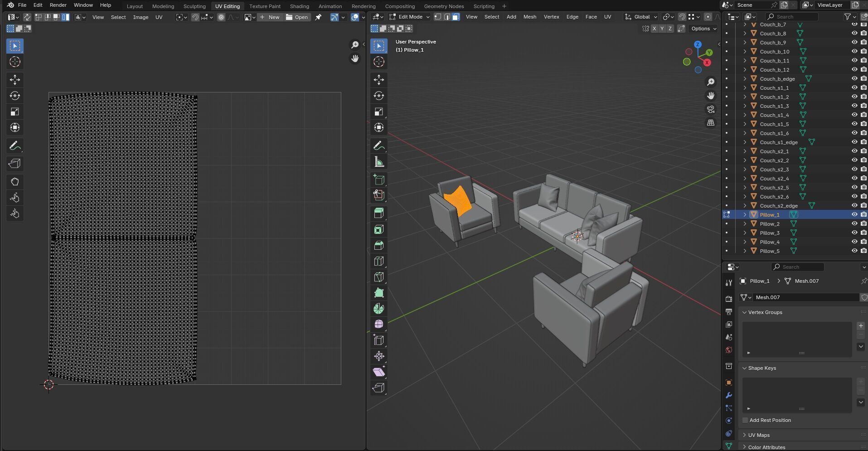Click the Open image button
The image size is (868, 451).
pyautogui.click(x=297, y=17)
